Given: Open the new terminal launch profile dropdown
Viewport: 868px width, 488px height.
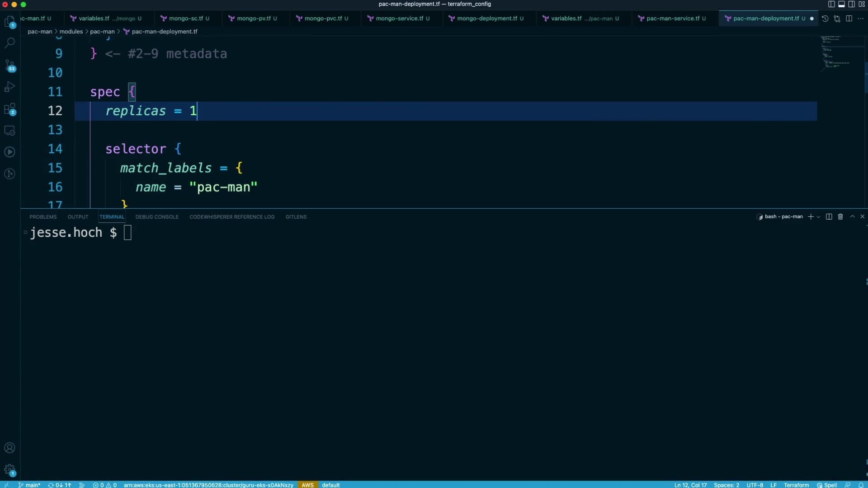Looking at the screenshot, I should tap(819, 217).
